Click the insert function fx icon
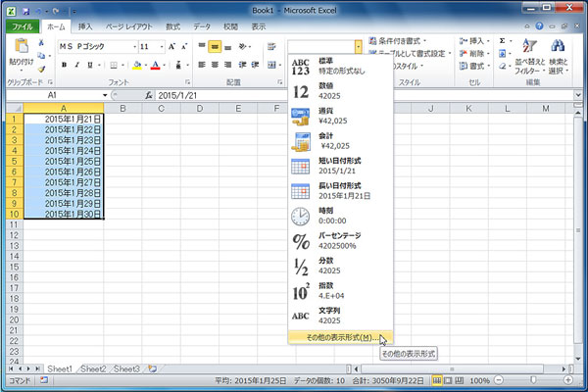This screenshot has width=588, height=392. [x=149, y=95]
